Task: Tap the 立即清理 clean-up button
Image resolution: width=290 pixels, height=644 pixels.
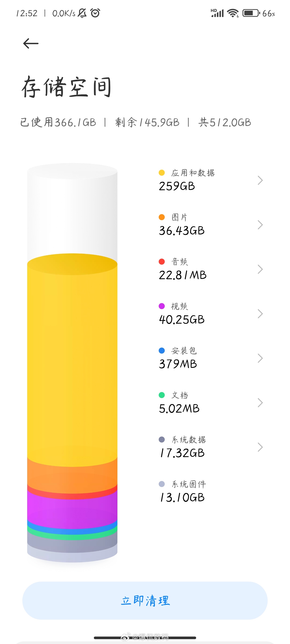Action: click(x=145, y=601)
